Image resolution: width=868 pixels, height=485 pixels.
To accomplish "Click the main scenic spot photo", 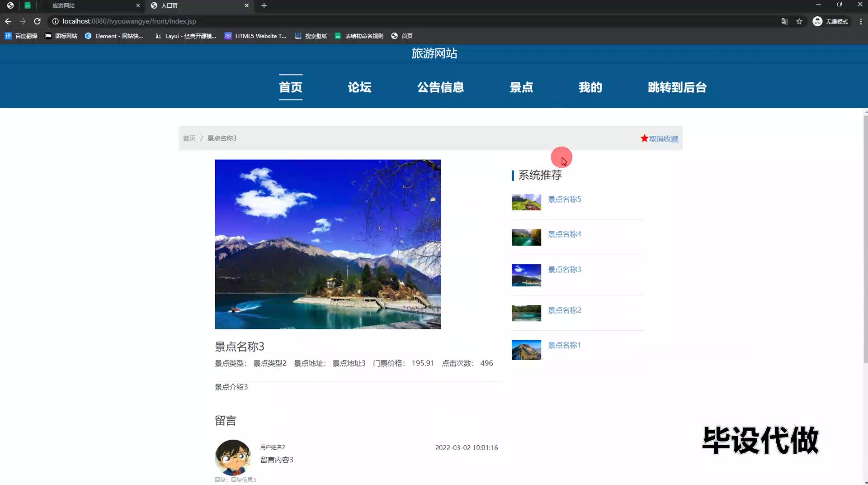I will [x=328, y=244].
